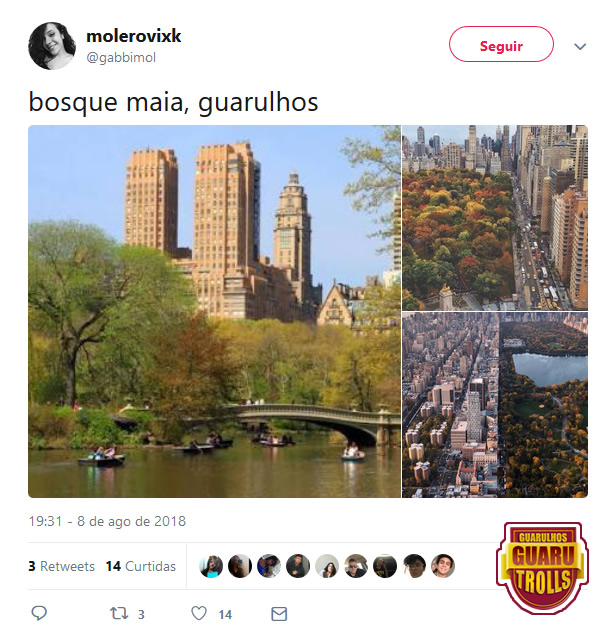
Task: Click the Guaru Trolls shield logo
Action: (542, 568)
